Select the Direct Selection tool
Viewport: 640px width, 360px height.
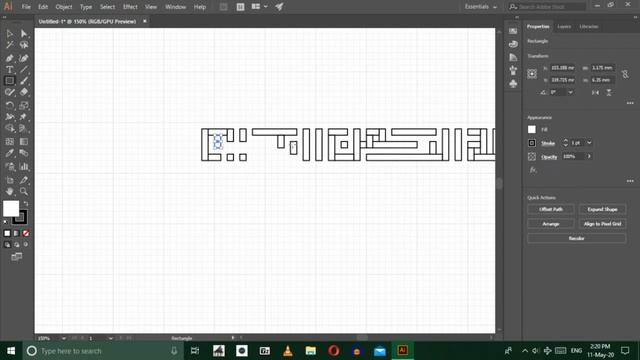24,34
